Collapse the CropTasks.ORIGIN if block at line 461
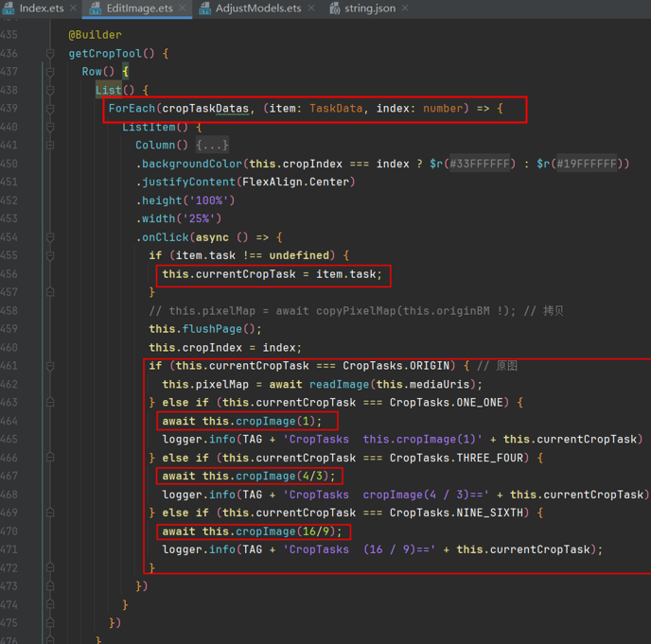 pyautogui.click(x=50, y=366)
